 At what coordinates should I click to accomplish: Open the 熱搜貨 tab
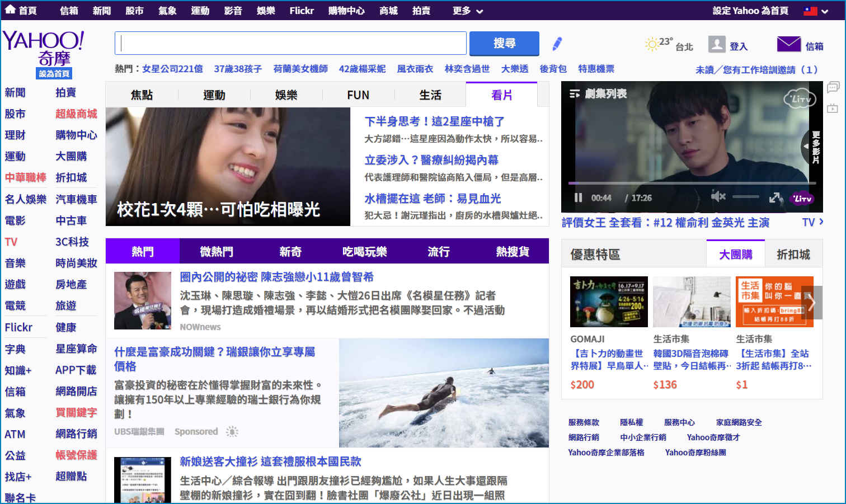tap(513, 251)
